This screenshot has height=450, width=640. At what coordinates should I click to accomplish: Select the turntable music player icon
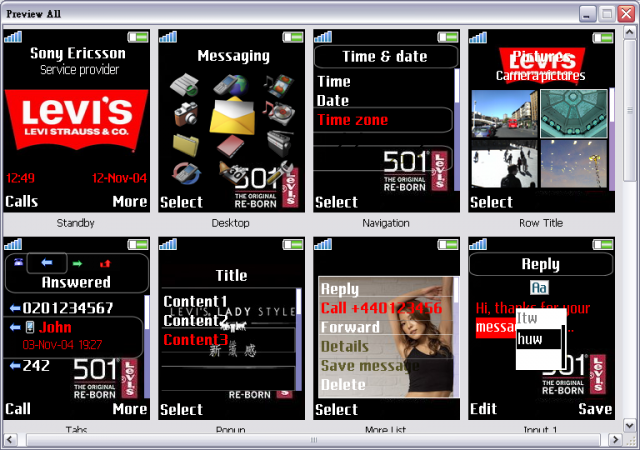[x=279, y=113]
